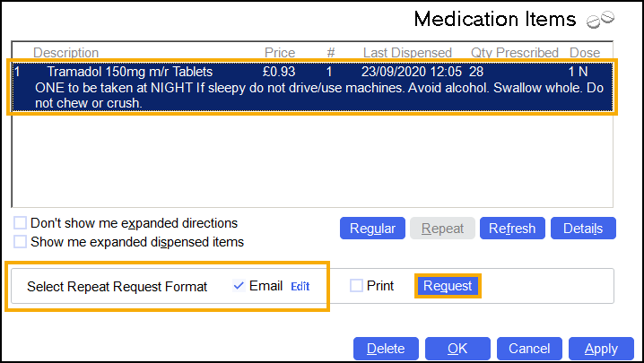This screenshot has height=363, width=644.
Task: Click the Regular button
Action: (x=372, y=229)
